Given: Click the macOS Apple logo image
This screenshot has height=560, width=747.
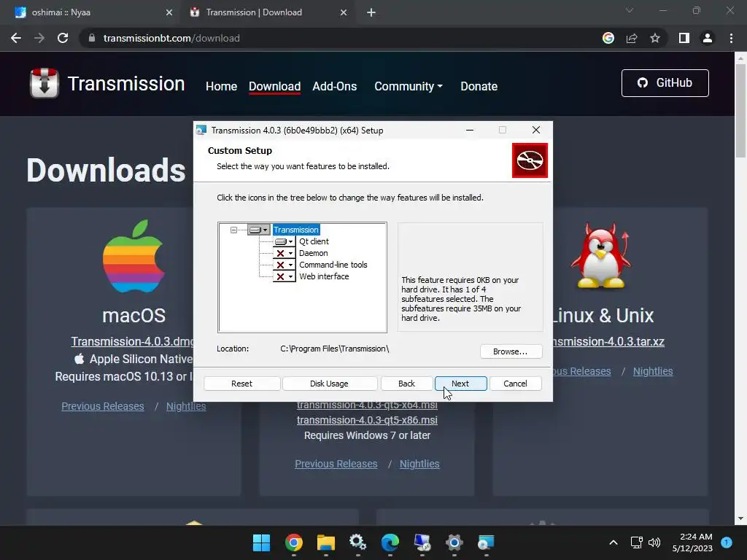Looking at the screenshot, I should pyautogui.click(x=134, y=256).
